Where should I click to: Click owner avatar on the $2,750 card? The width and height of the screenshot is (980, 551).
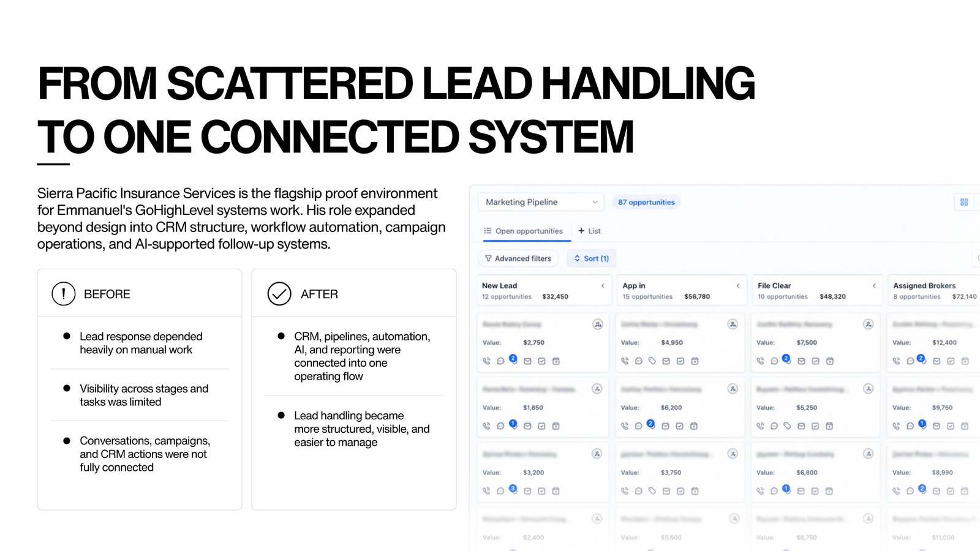point(598,324)
